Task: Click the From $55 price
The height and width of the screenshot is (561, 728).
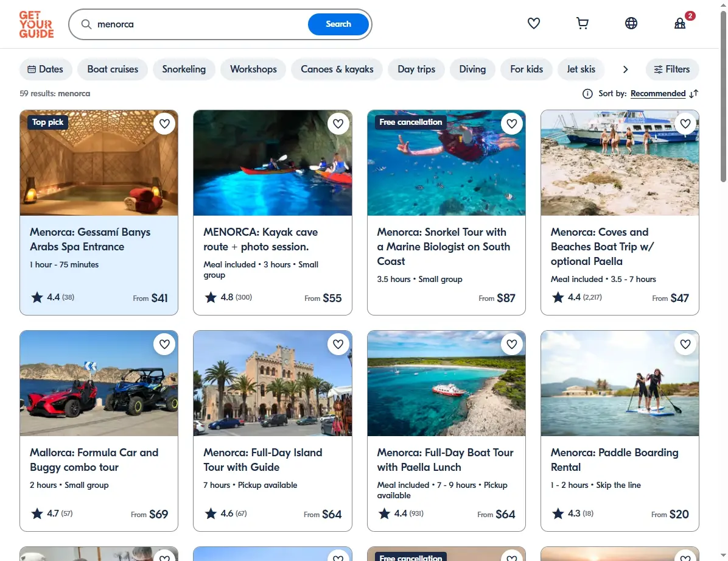Action: [x=323, y=298]
